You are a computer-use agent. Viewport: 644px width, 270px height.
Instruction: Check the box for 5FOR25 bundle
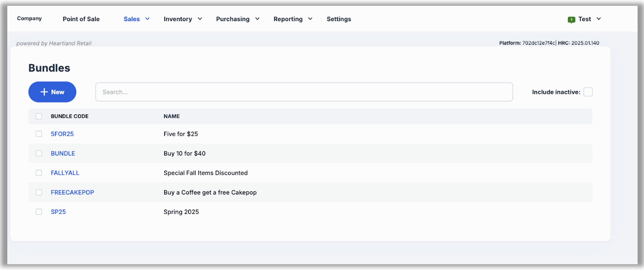[39, 134]
